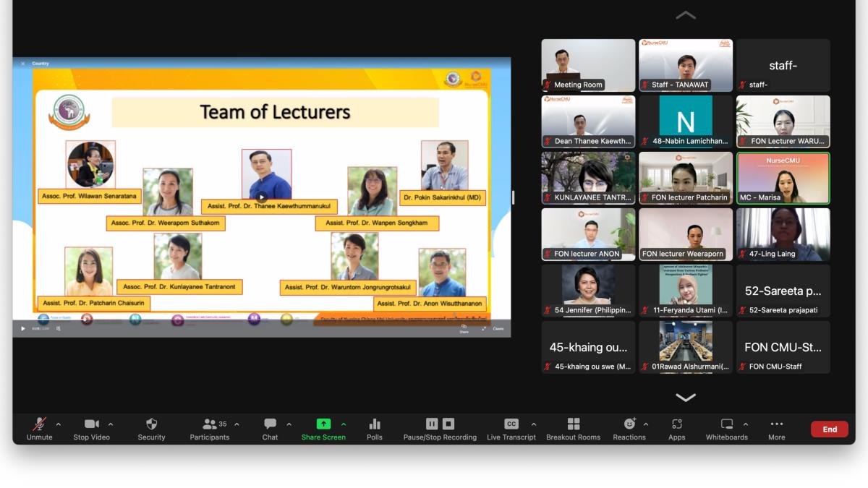Viewport: 868px width, 488px height.
Task: Click the Share icon in video player
Action: click(x=464, y=328)
